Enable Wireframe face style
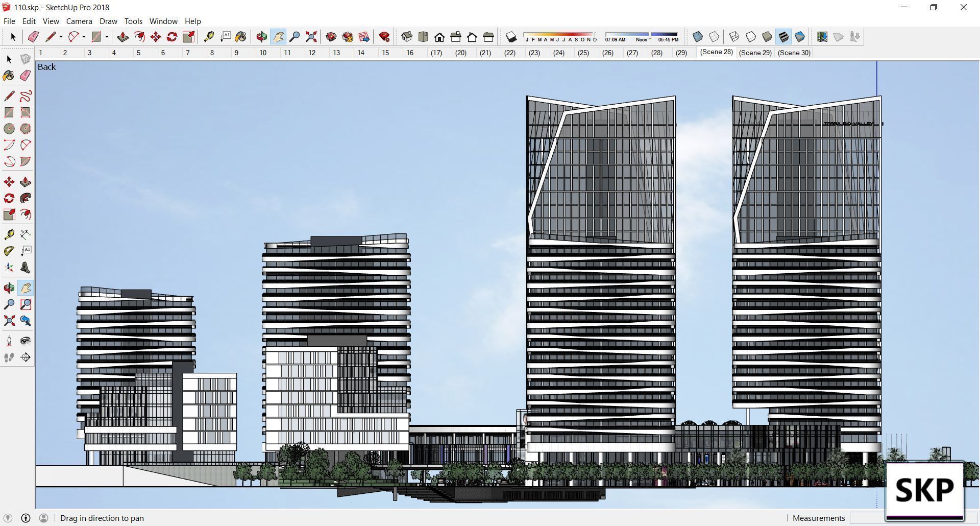This screenshot has width=980, height=526. click(734, 37)
